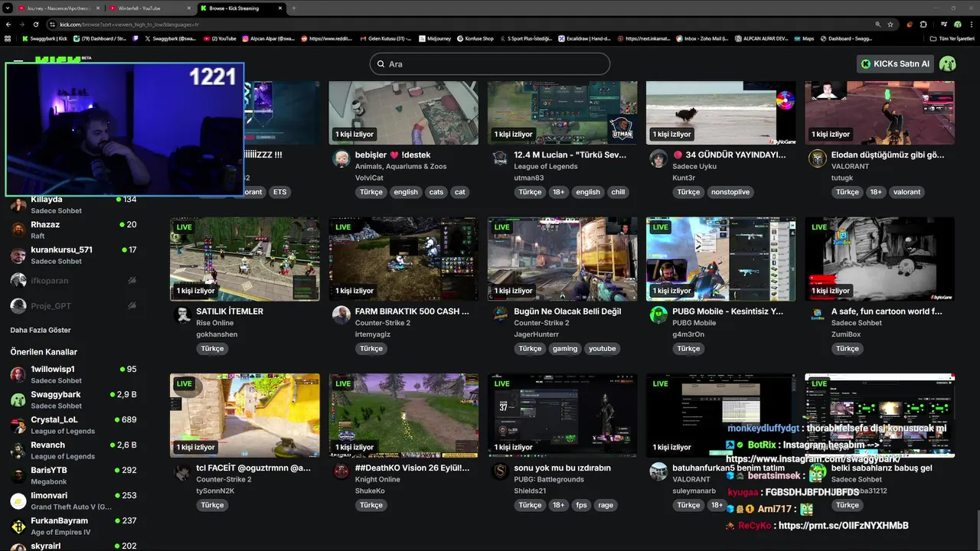Open offline channel Proje_GPT

73,306
